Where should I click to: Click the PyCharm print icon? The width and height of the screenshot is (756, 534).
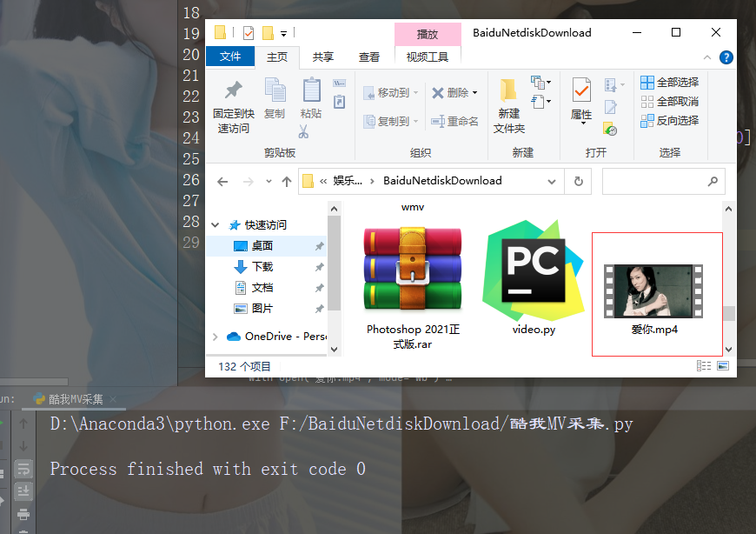click(x=23, y=514)
